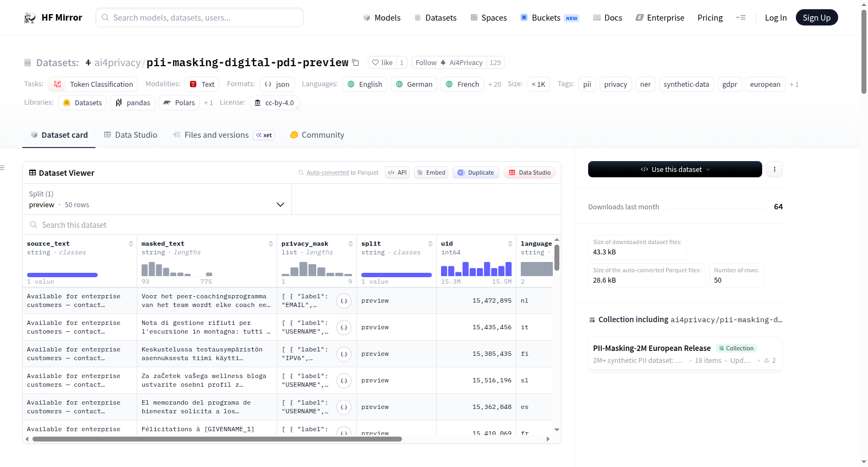This screenshot has height=467, width=868.
Task: Switch to the Data Studio tab
Action: pos(131,135)
